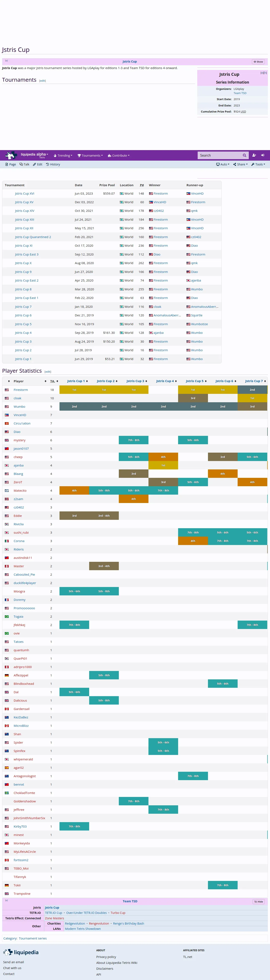This screenshot has height=980, width=270.
Task: Click the Mexico flag beside Corona
Action: pos(7,541)
